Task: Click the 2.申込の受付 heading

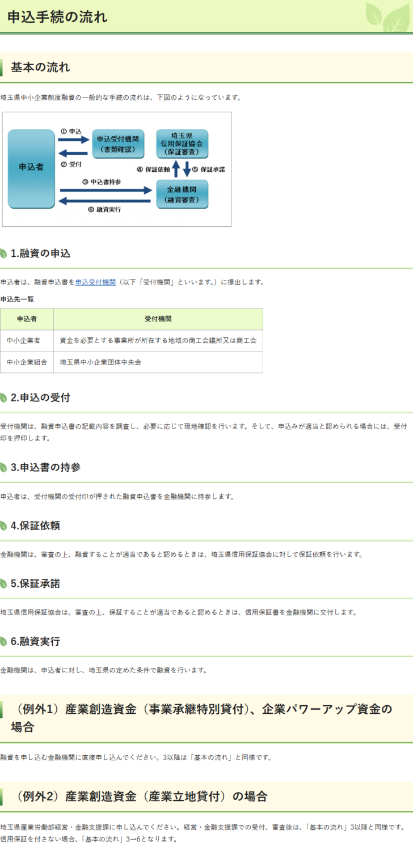Action: (41, 398)
